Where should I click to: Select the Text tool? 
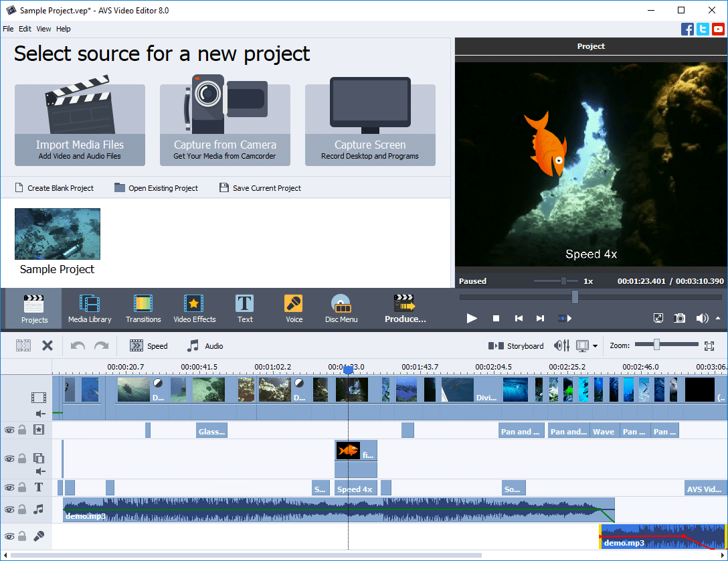click(x=244, y=308)
